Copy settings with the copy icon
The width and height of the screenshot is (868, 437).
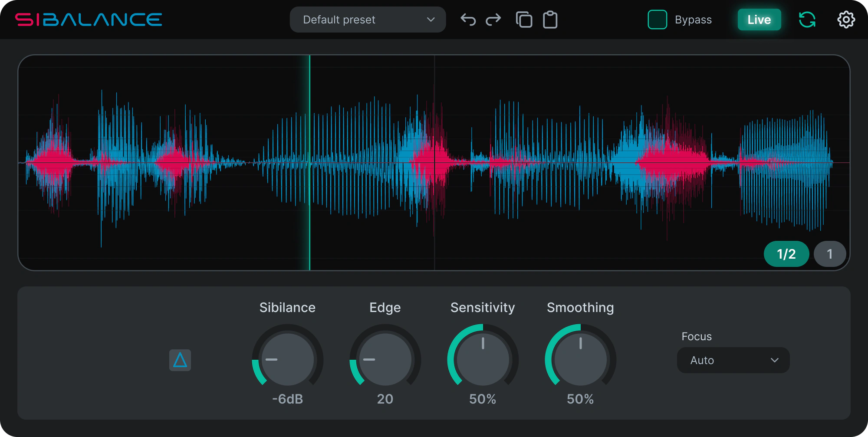pyautogui.click(x=524, y=20)
